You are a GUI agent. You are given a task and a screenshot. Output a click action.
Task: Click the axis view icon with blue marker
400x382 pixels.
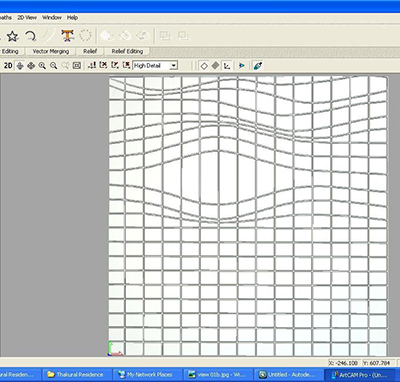[x=92, y=65]
